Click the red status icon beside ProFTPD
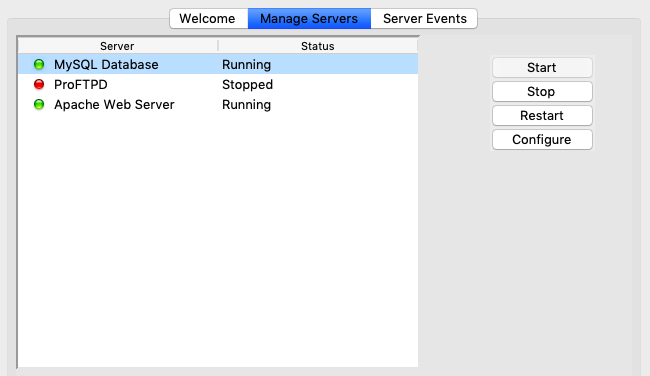Image resolution: width=650 pixels, height=376 pixels. [x=39, y=85]
